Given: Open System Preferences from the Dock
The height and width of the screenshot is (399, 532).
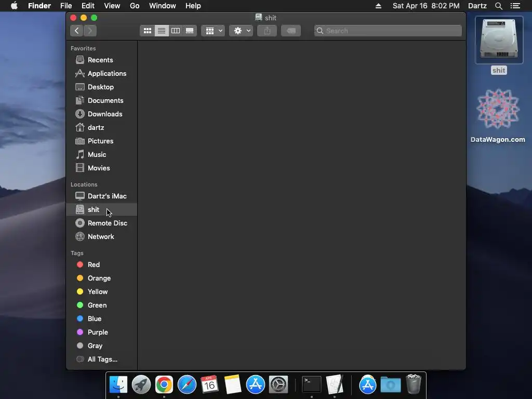Looking at the screenshot, I should (278, 385).
